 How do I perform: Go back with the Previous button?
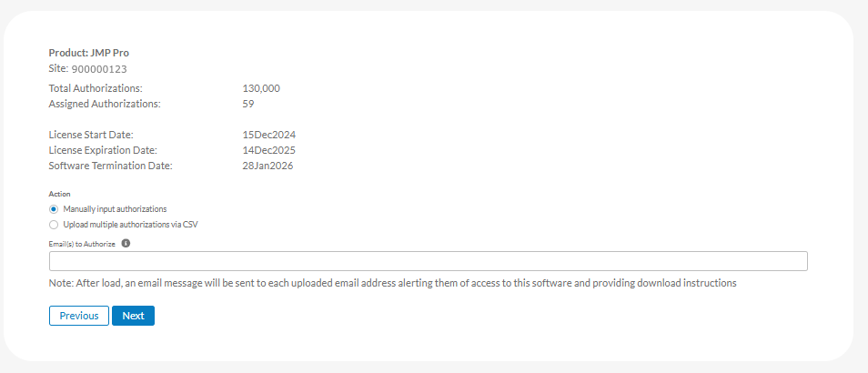78,316
